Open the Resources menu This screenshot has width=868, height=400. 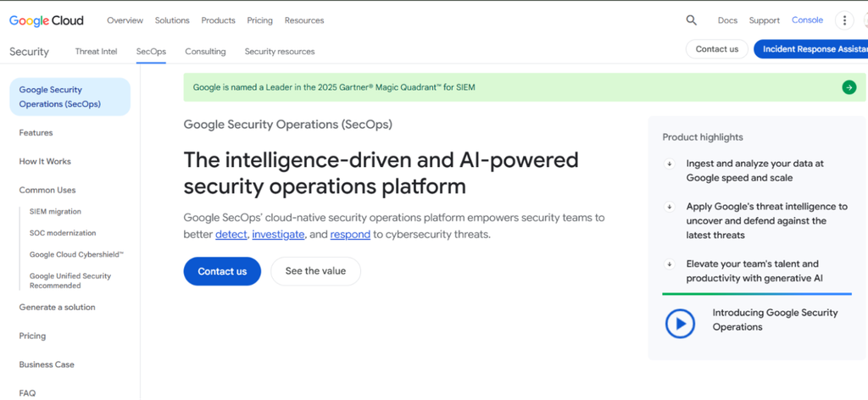click(304, 20)
